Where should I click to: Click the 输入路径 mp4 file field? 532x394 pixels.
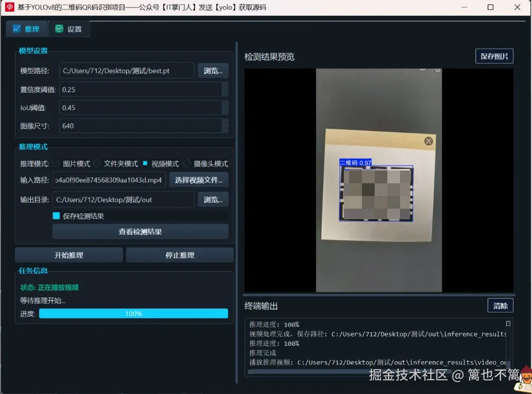(x=109, y=180)
